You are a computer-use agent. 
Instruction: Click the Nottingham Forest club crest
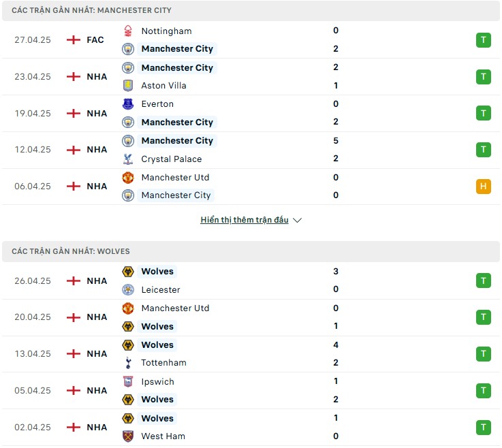click(128, 31)
